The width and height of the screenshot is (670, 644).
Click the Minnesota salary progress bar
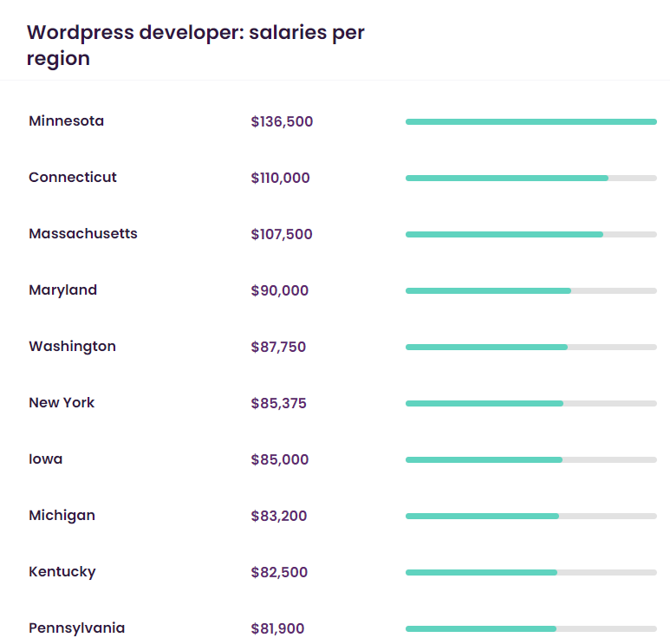[x=530, y=122]
